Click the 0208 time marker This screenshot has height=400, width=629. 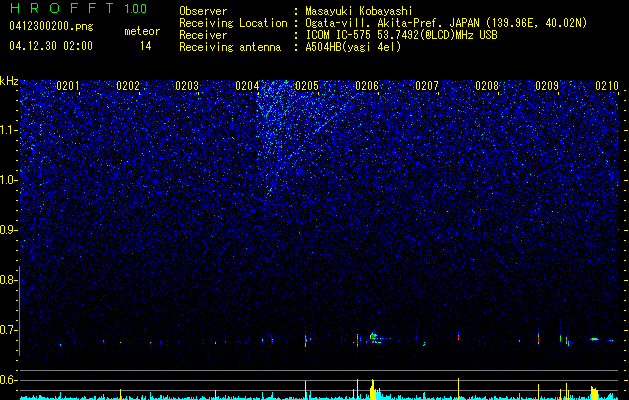[x=487, y=86]
